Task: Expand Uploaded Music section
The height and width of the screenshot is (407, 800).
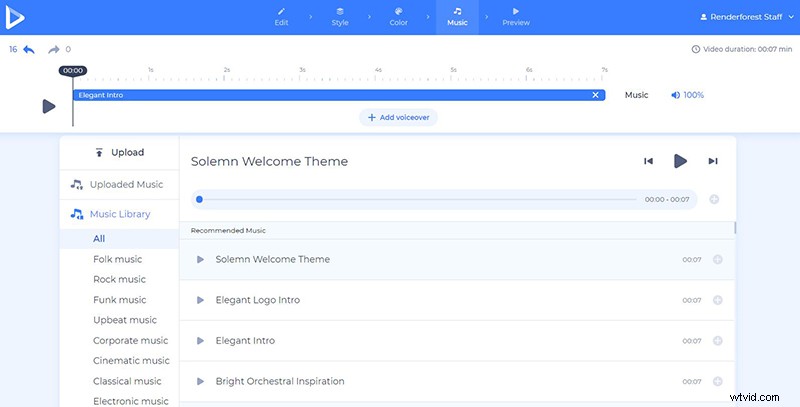Action: coord(119,185)
